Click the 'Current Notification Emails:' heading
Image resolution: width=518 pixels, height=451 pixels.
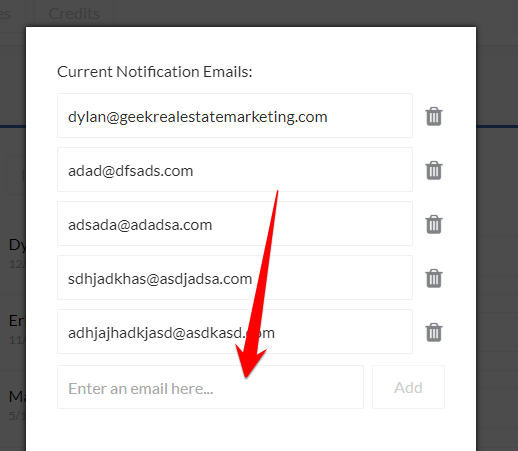coord(155,72)
